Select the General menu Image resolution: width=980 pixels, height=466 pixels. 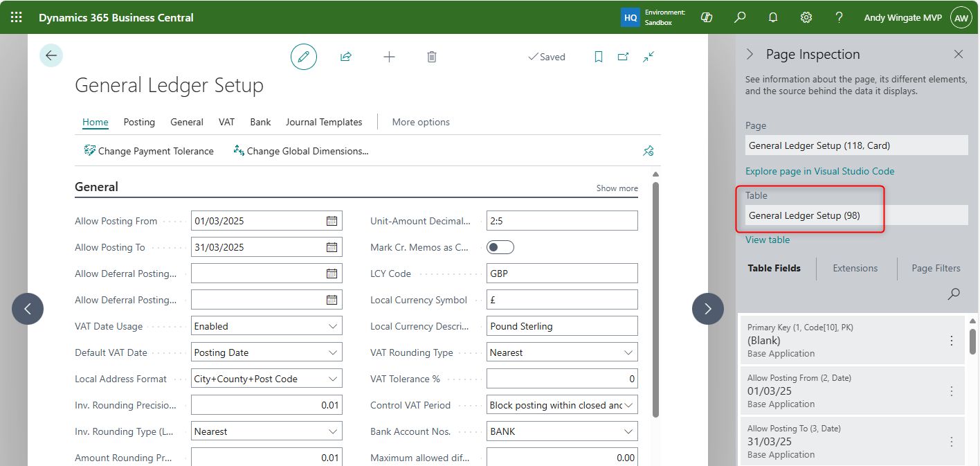point(187,122)
